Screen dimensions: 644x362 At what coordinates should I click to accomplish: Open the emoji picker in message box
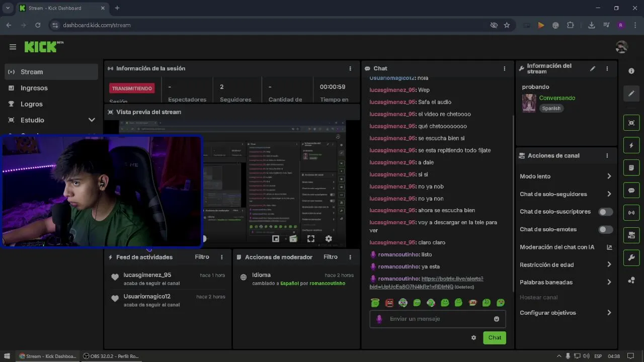[497, 319]
